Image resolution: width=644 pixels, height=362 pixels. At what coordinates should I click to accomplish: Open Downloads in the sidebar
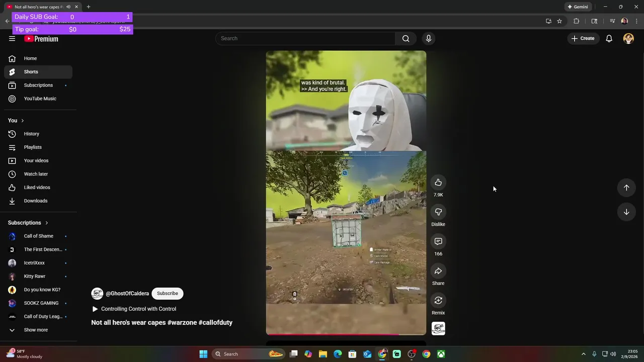[x=38, y=201]
